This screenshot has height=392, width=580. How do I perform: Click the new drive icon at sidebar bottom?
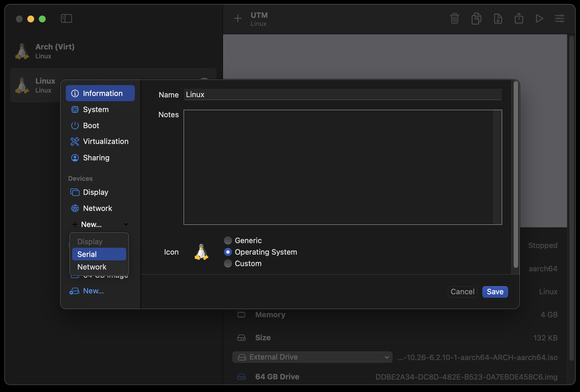[x=74, y=291]
